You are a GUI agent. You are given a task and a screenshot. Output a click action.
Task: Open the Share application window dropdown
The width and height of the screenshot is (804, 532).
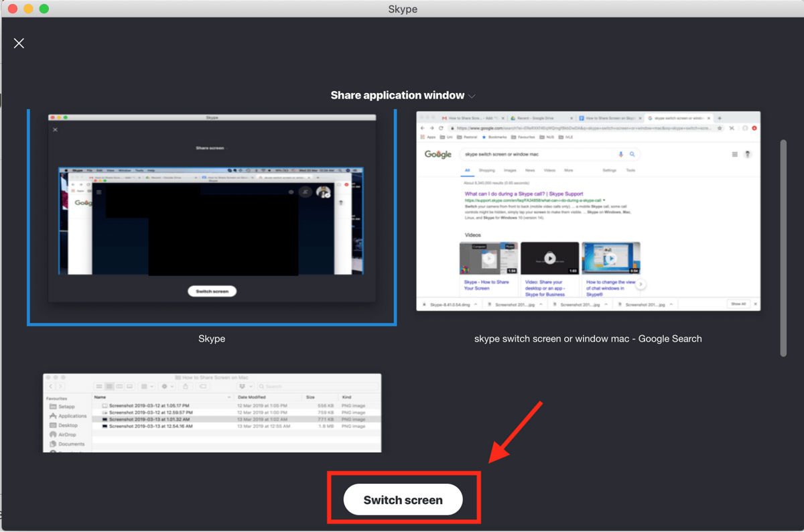click(x=403, y=95)
